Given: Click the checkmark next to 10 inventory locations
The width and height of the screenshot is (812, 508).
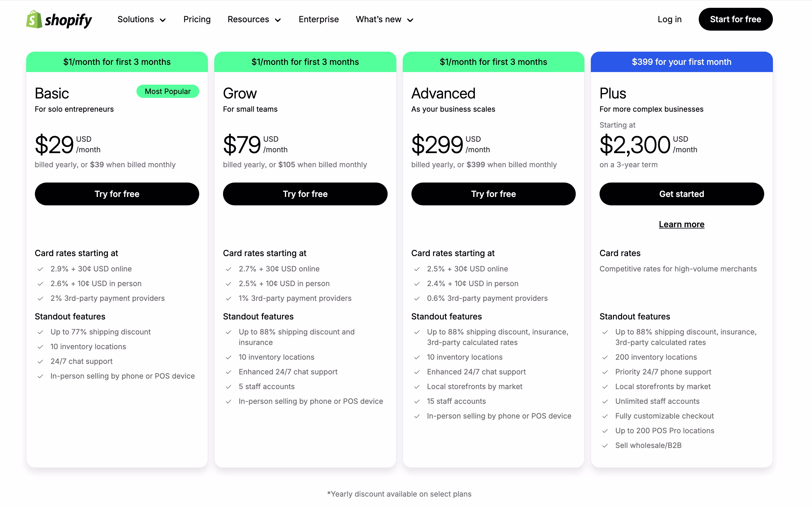Looking at the screenshot, I should tap(40, 347).
